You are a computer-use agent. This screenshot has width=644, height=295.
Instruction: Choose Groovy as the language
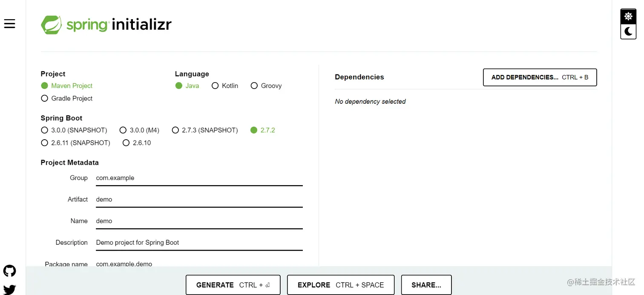pos(266,86)
